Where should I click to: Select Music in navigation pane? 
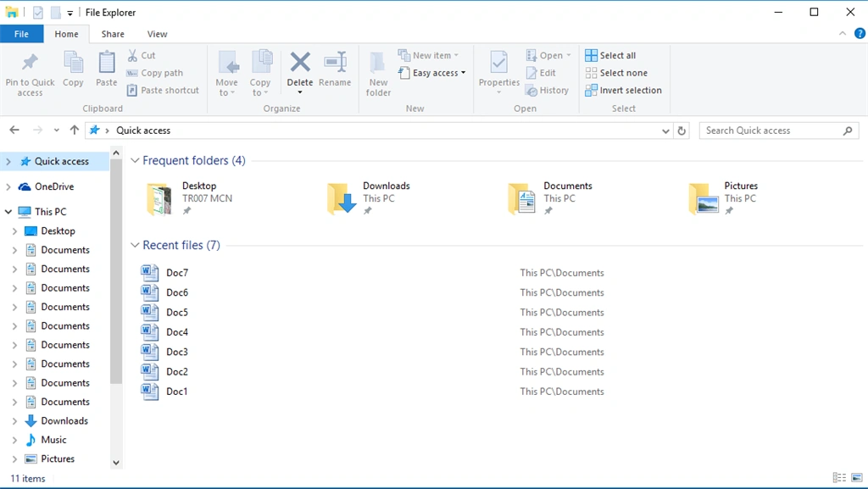coord(53,440)
